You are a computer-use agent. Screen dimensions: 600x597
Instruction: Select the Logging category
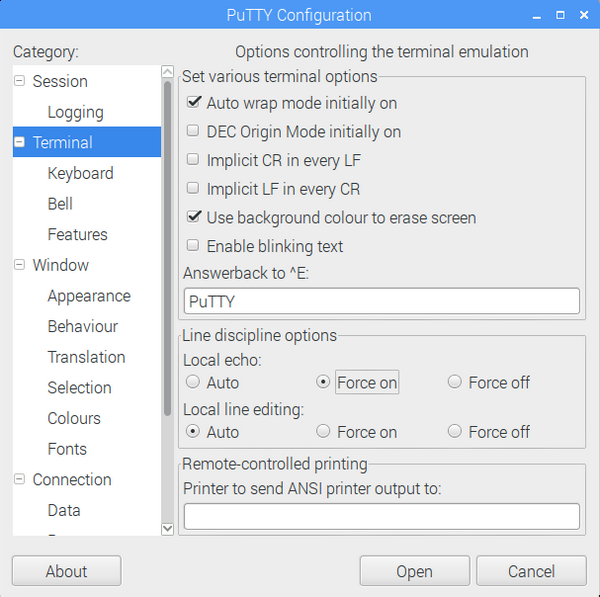[x=75, y=112]
